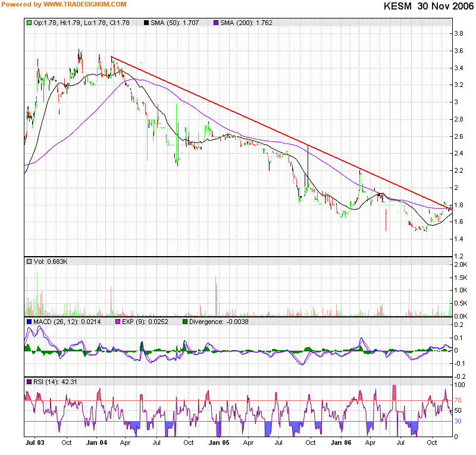Click the blue 30 RSI level label
The height and width of the screenshot is (455, 476).
click(458, 421)
